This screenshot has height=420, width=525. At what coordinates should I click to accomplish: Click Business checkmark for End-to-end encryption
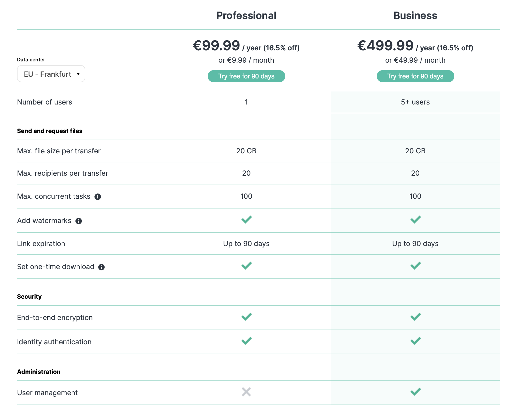tap(416, 317)
